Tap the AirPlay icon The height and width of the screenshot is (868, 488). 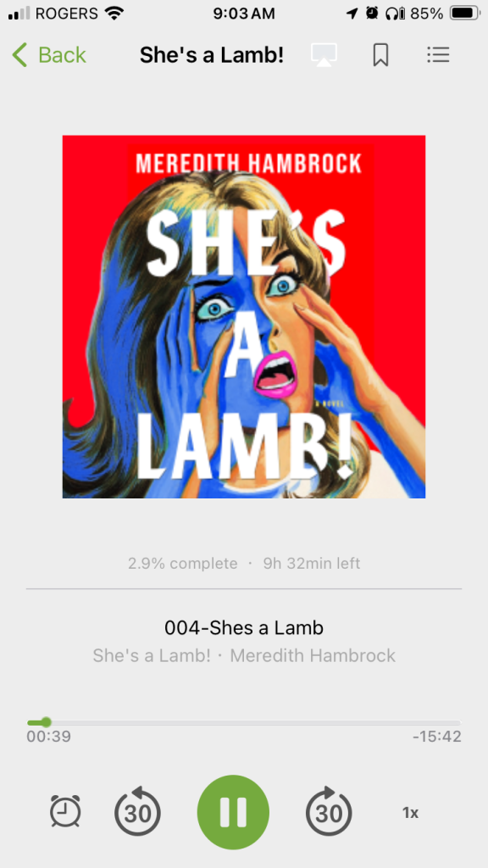click(324, 55)
